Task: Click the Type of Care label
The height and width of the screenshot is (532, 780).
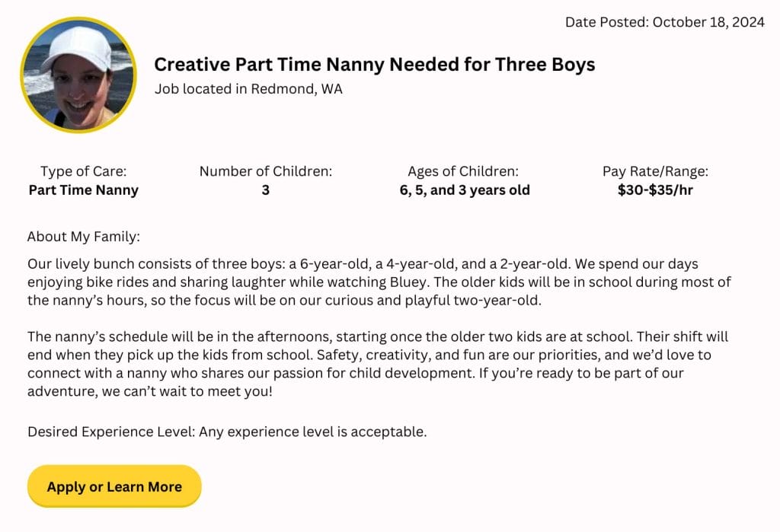Action: [84, 170]
